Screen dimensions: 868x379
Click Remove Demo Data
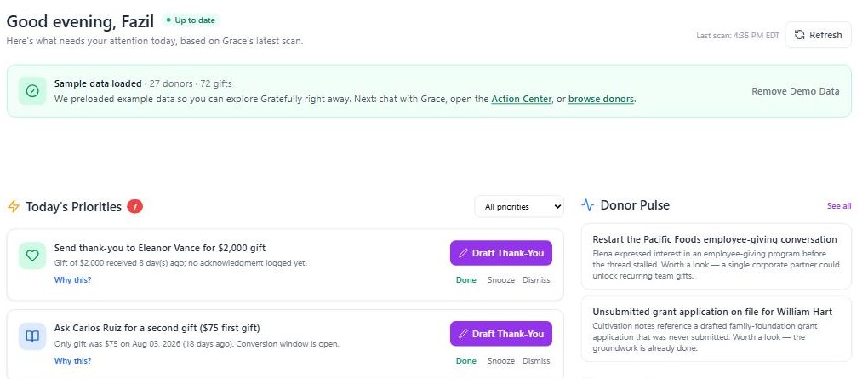coord(796,91)
